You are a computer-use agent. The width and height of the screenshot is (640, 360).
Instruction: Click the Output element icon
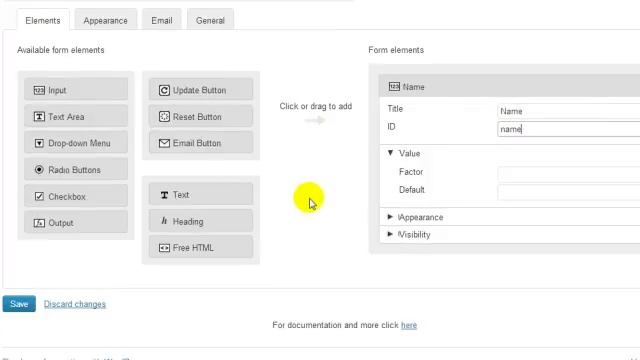(x=39, y=223)
